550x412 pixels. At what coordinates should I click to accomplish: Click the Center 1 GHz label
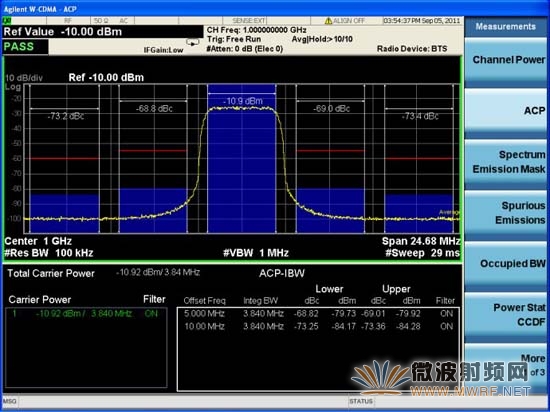click(x=38, y=241)
